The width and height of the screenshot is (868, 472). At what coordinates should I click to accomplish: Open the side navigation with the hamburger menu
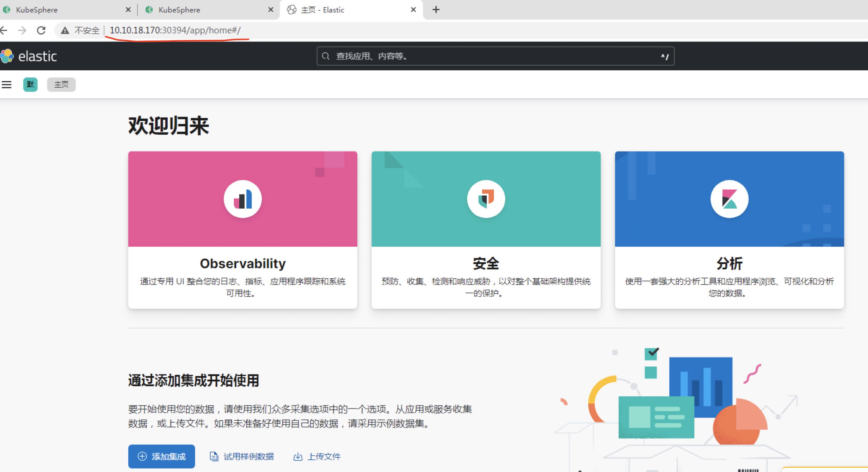point(7,85)
